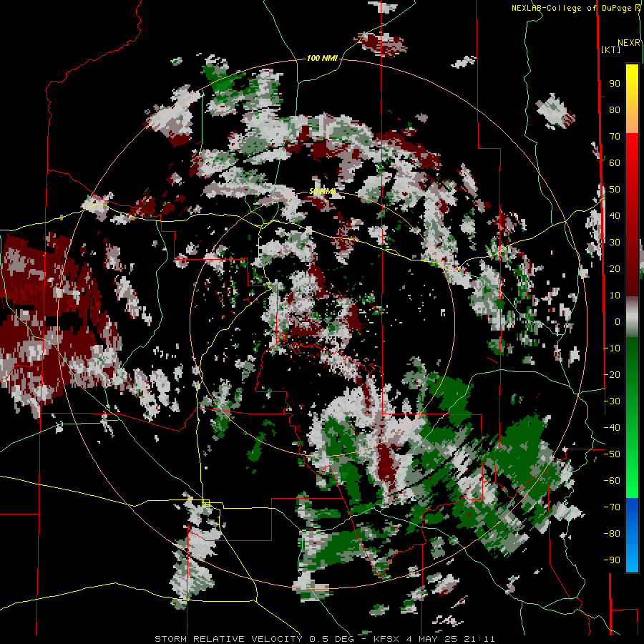
Task: Select the positive 50 scale value
Action: tap(615, 190)
